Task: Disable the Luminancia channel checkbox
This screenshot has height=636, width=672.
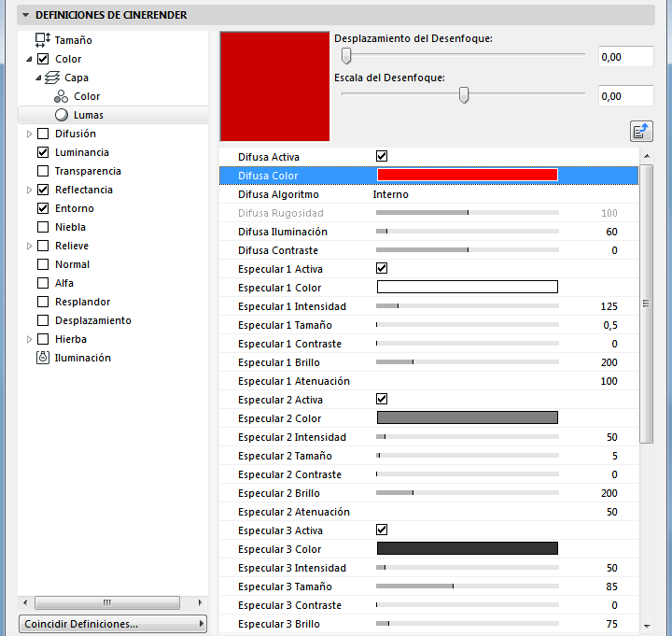Action: point(43,152)
